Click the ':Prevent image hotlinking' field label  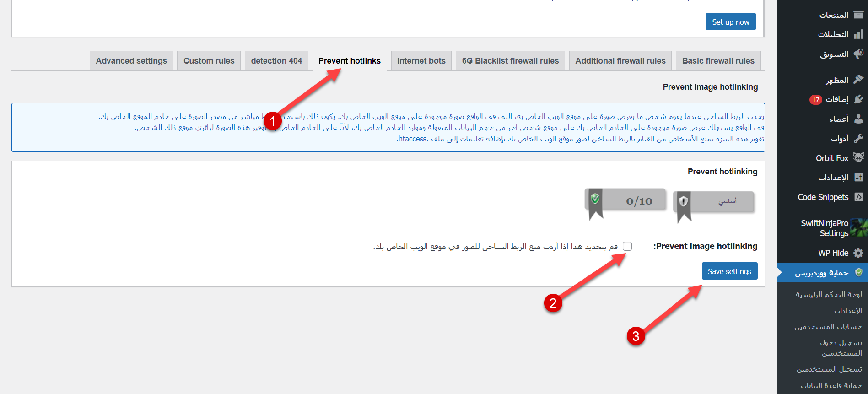click(705, 246)
